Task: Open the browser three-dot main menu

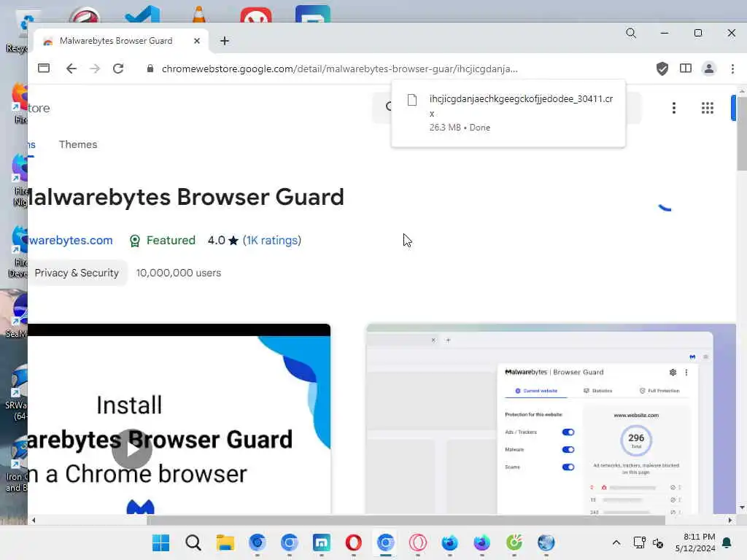Action: coord(732,69)
